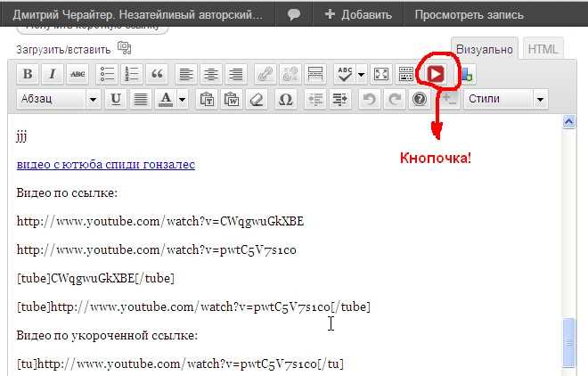Justify text alignment
The image size is (588, 376).
pos(141,99)
